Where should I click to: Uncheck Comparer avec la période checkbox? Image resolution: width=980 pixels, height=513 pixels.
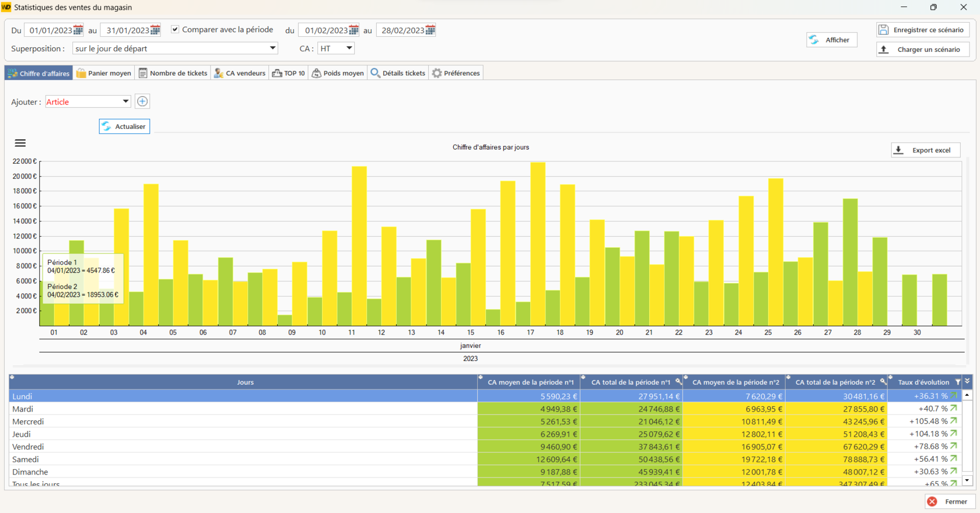coord(175,29)
